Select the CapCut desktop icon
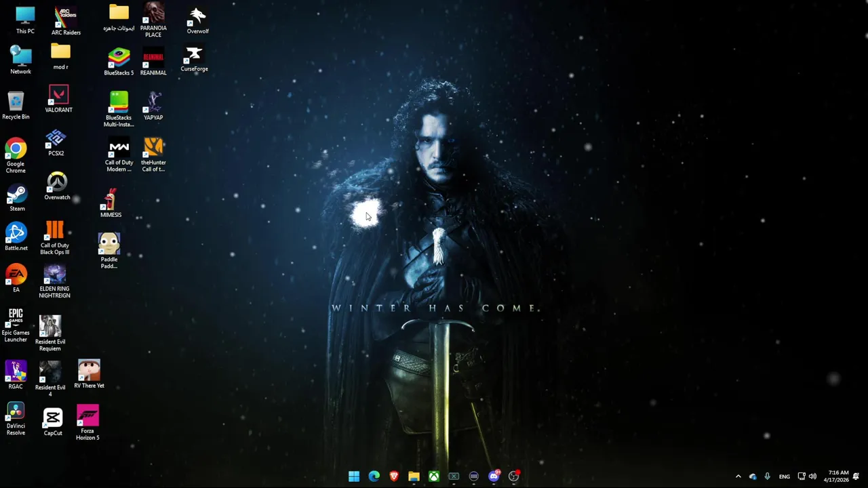Viewport: 868px width, 488px height. click(53, 422)
